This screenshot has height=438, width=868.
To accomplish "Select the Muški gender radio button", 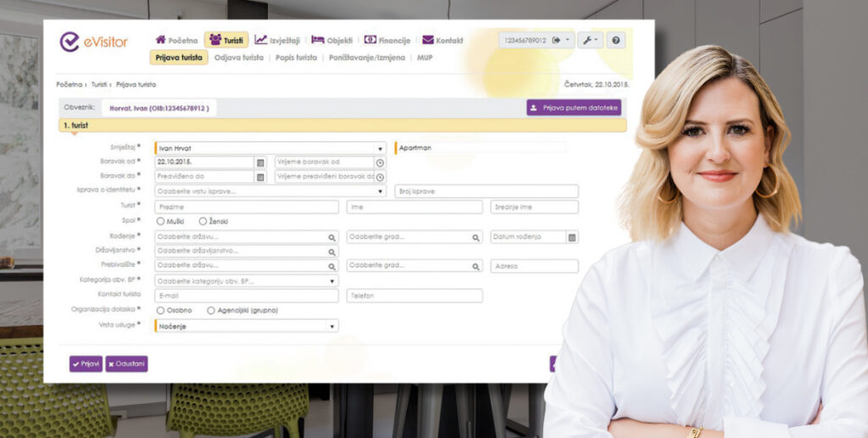I will tap(160, 221).
